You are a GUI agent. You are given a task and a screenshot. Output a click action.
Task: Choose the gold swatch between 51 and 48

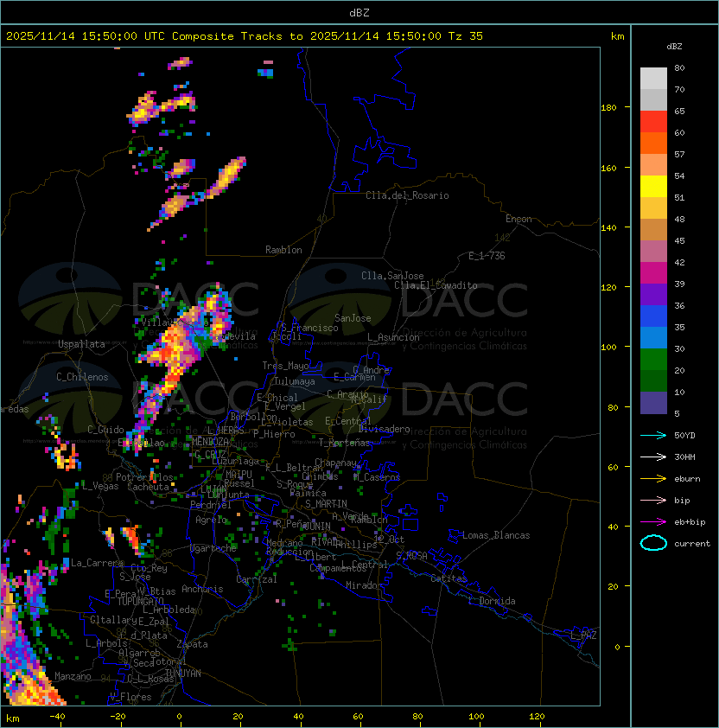pyautogui.click(x=653, y=208)
